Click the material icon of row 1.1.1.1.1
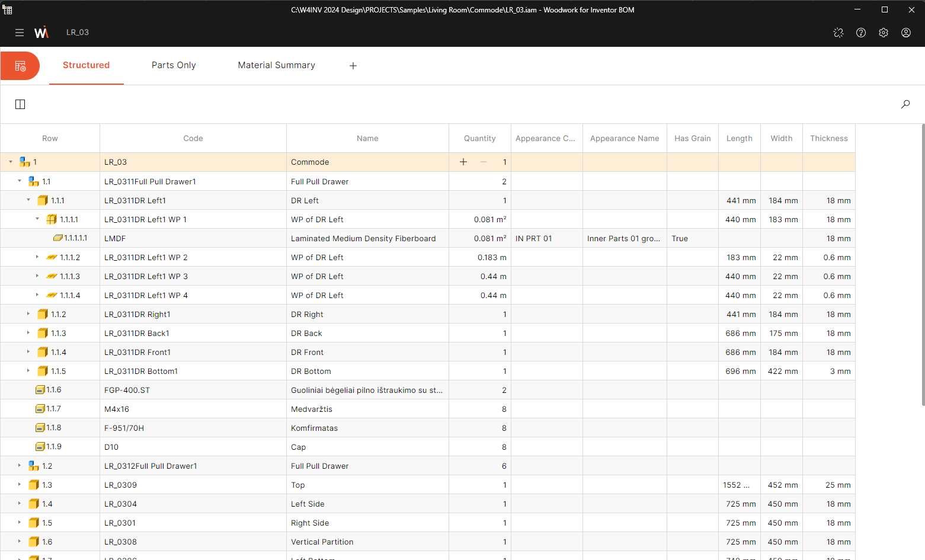Image resolution: width=925 pixels, height=560 pixels. coord(58,238)
